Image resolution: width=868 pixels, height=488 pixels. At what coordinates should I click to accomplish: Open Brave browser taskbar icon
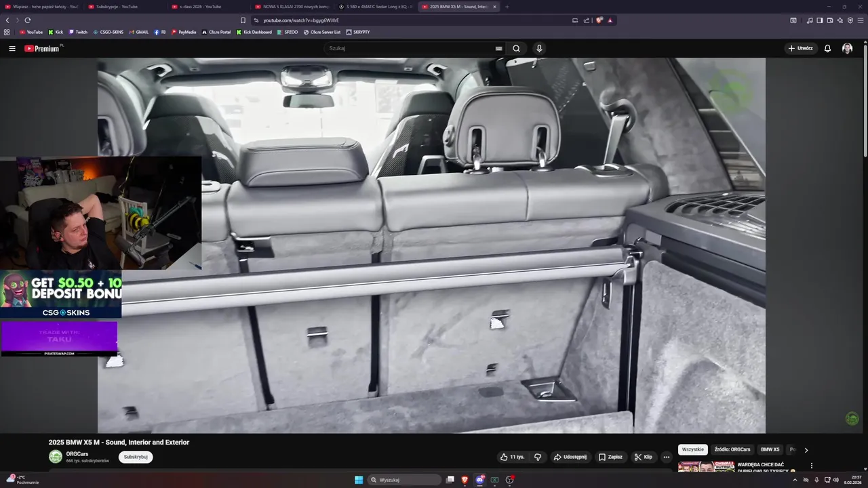pos(465,480)
